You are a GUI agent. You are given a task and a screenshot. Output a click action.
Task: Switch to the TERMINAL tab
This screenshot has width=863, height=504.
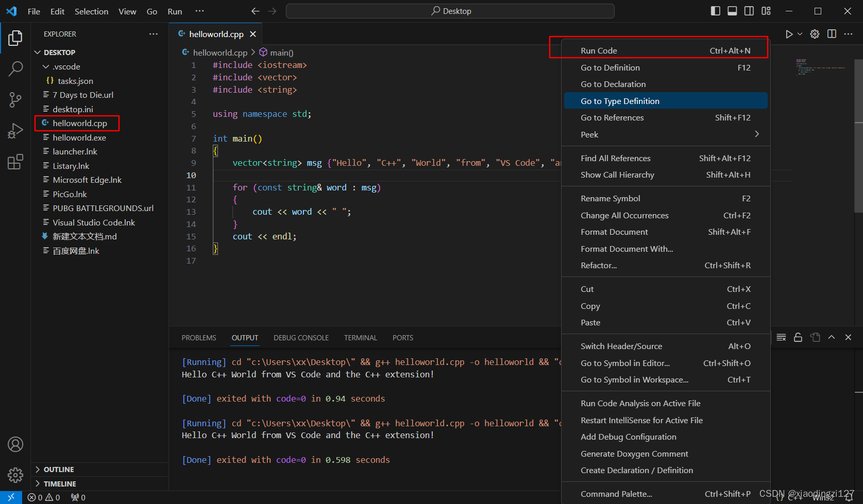point(361,338)
